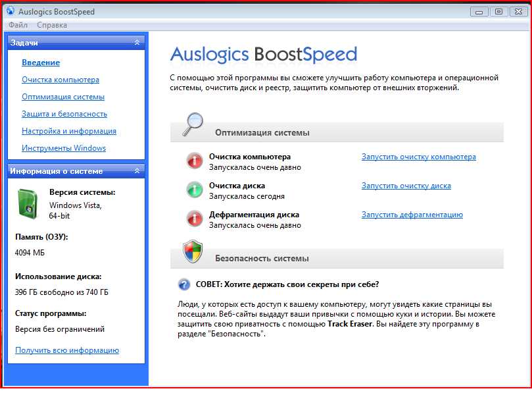The image size is (532, 395).
Task: Click the red warning icon beside Дефрагментация диска
Action: (195, 219)
